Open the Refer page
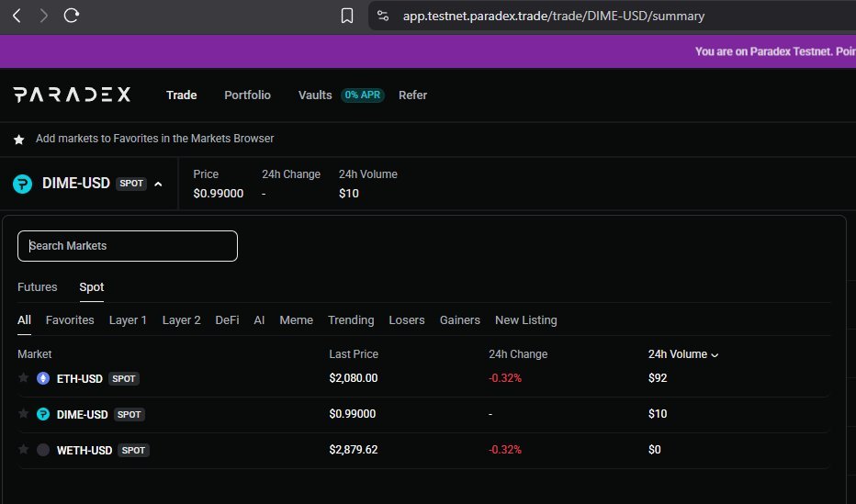Viewport: 856px width, 504px height. coord(412,95)
